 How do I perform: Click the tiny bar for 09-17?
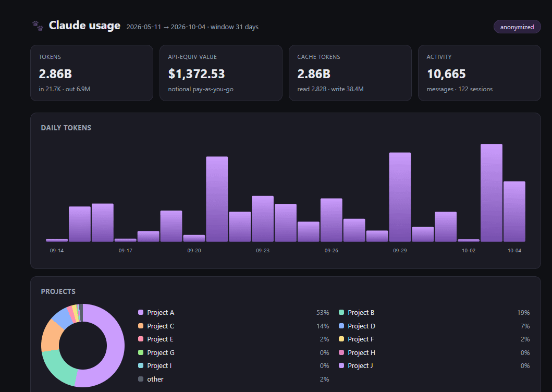tap(125, 240)
